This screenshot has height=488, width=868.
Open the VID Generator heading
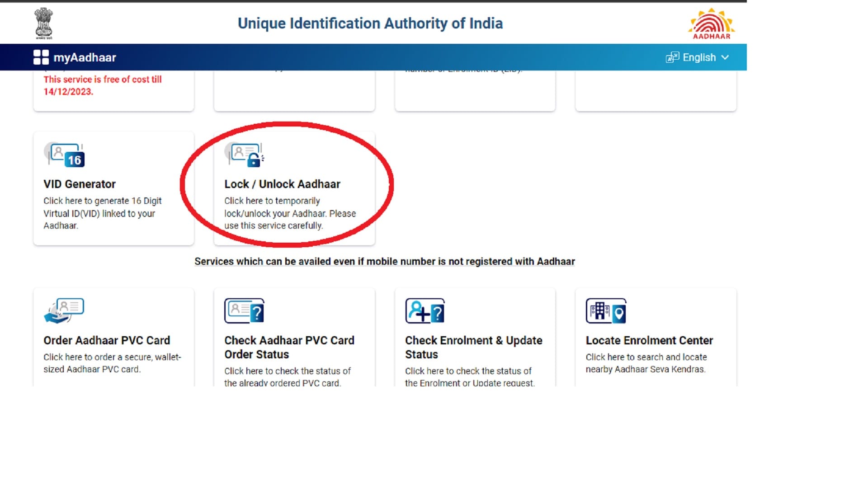80,184
